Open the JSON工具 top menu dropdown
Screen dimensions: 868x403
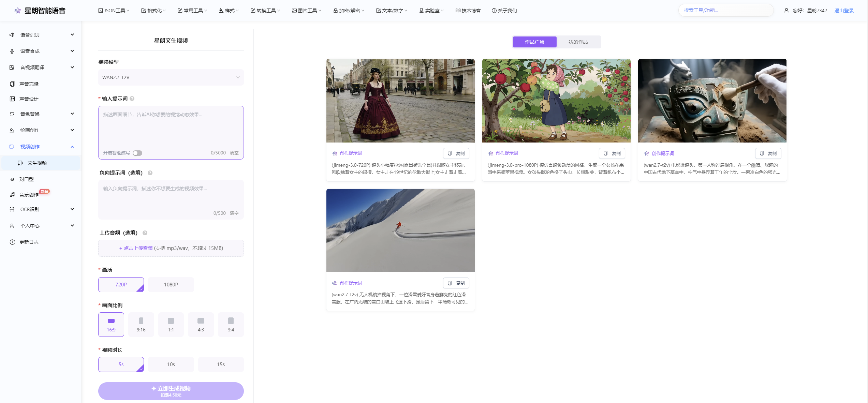tap(114, 11)
